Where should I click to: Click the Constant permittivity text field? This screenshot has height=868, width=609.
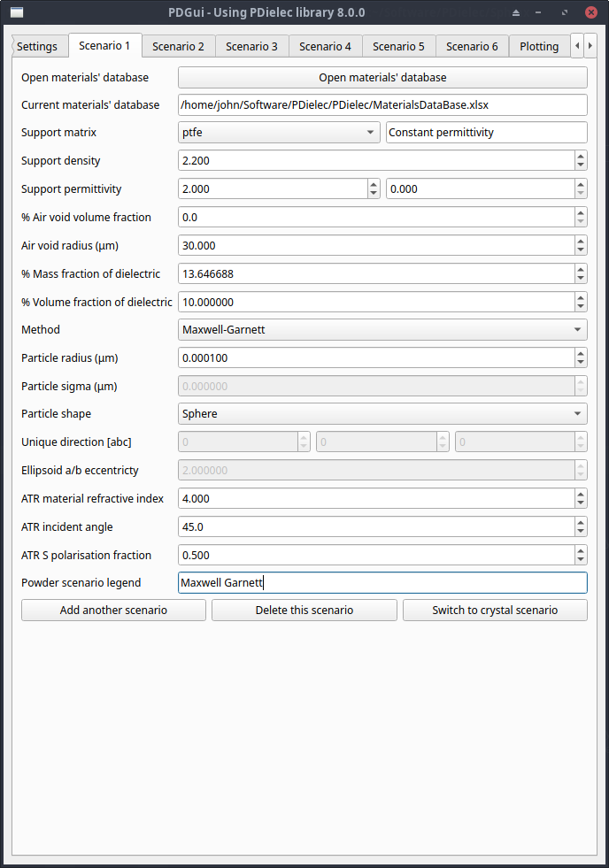point(487,133)
